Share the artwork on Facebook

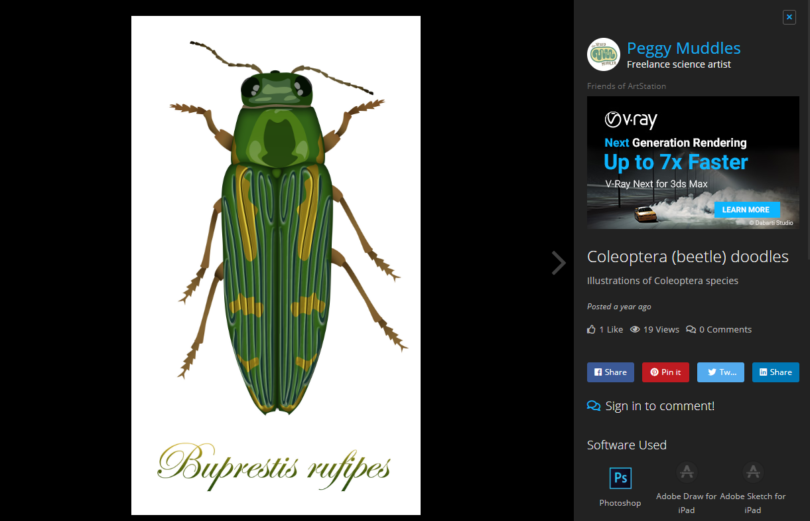pos(610,372)
